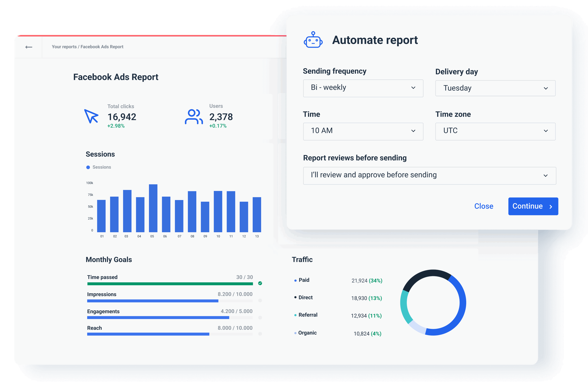Select the cursor icon beside Total clicks
588x389 pixels.
pos(92,117)
